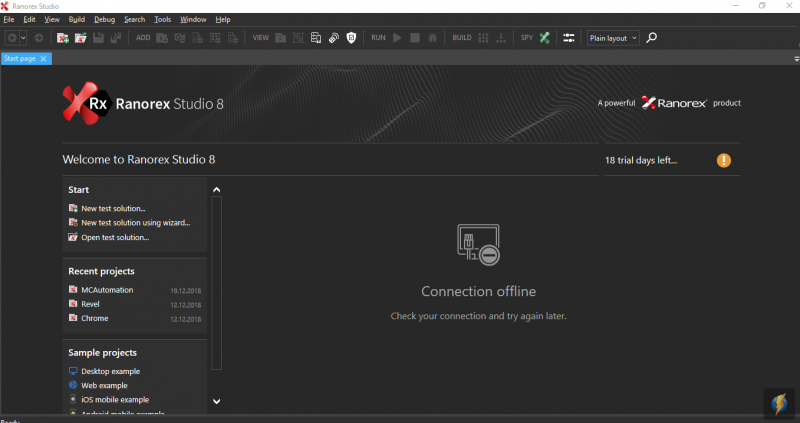Screen dimensions: 800x423
Task: Open the Build menu
Action: coord(77,19)
